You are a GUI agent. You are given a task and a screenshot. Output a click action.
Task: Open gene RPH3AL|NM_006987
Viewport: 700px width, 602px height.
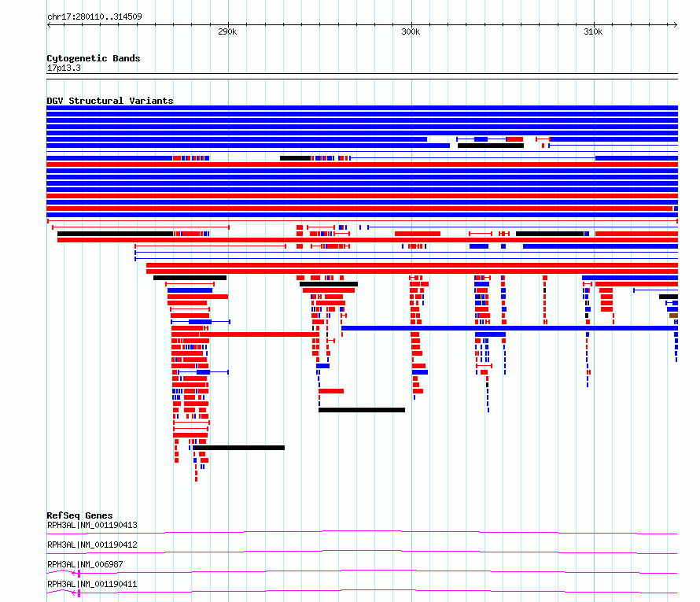click(x=85, y=564)
